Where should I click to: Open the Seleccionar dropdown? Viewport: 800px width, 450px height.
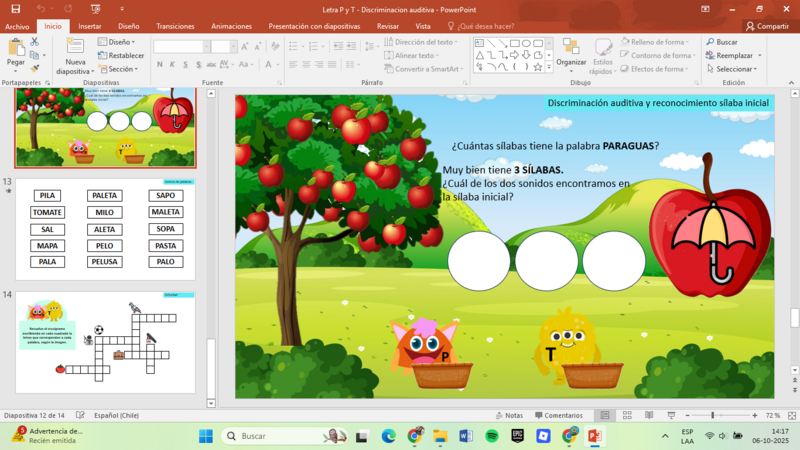coord(732,68)
